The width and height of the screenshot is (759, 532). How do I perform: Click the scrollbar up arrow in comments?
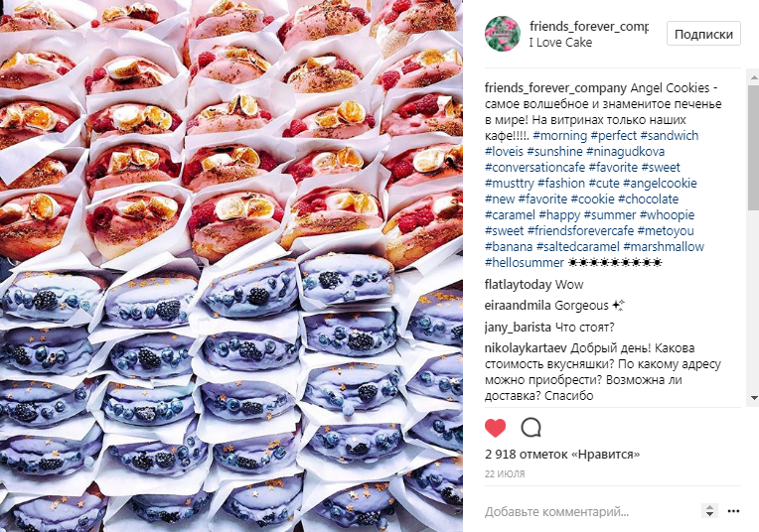(x=754, y=76)
